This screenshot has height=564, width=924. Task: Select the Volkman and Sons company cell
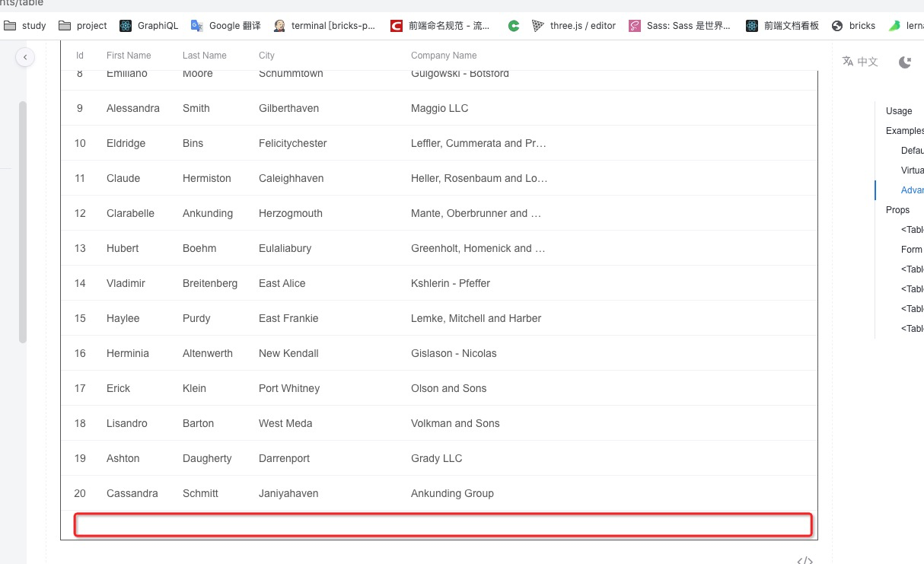pyautogui.click(x=455, y=423)
